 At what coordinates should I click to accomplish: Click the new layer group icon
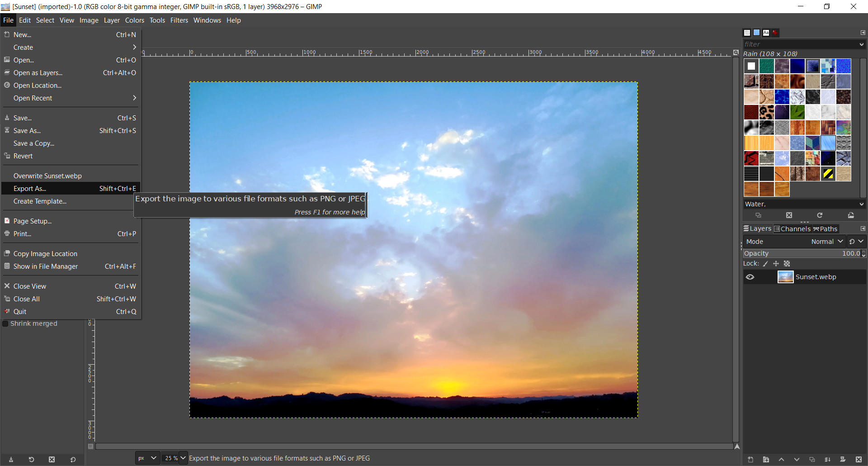coord(766,460)
